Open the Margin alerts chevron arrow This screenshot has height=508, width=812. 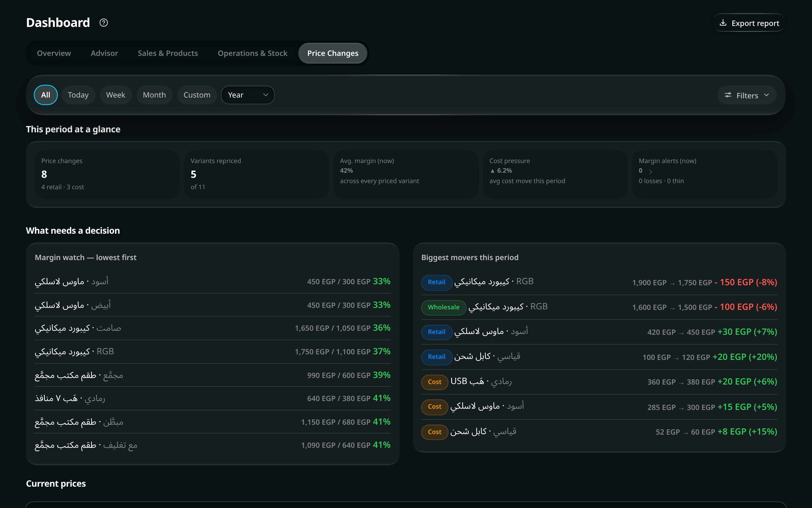[x=651, y=171]
